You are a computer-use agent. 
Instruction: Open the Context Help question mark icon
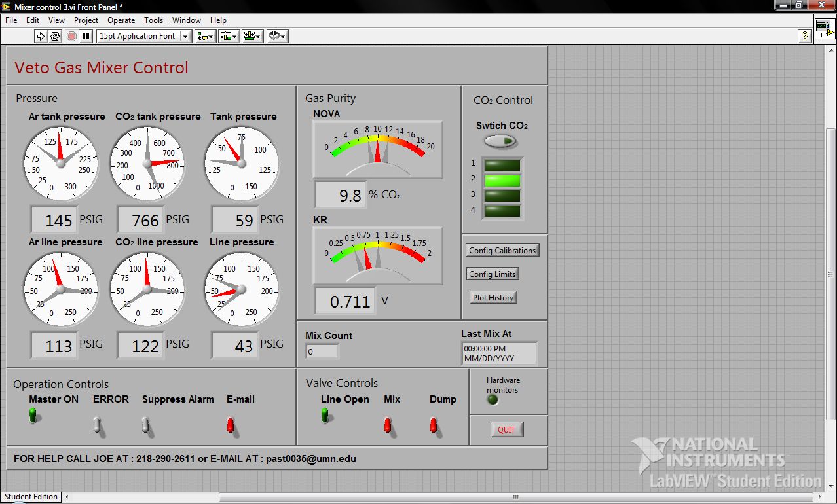point(806,37)
